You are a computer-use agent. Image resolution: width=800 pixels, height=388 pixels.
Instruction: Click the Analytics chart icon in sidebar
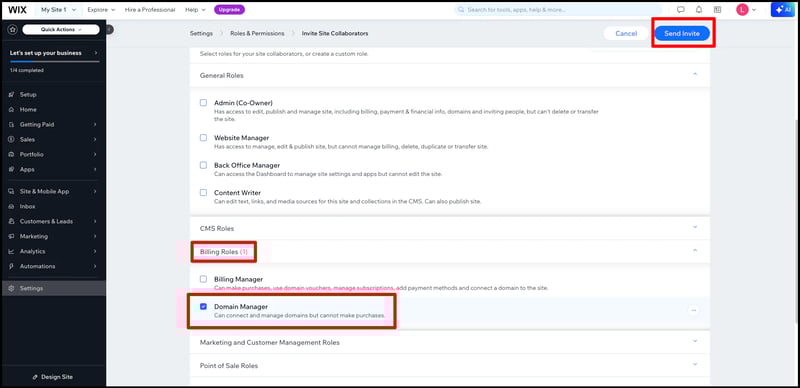click(x=11, y=251)
